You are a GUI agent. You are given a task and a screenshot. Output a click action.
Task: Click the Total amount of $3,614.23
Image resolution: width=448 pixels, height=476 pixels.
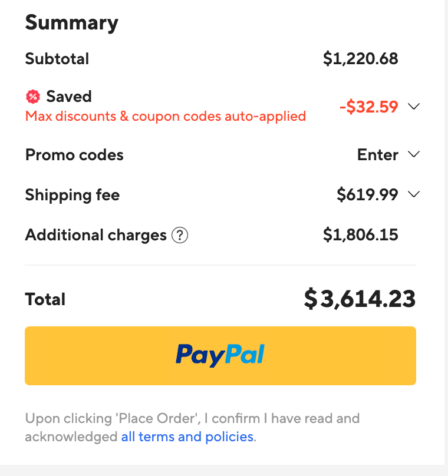(x=360, y=299)
